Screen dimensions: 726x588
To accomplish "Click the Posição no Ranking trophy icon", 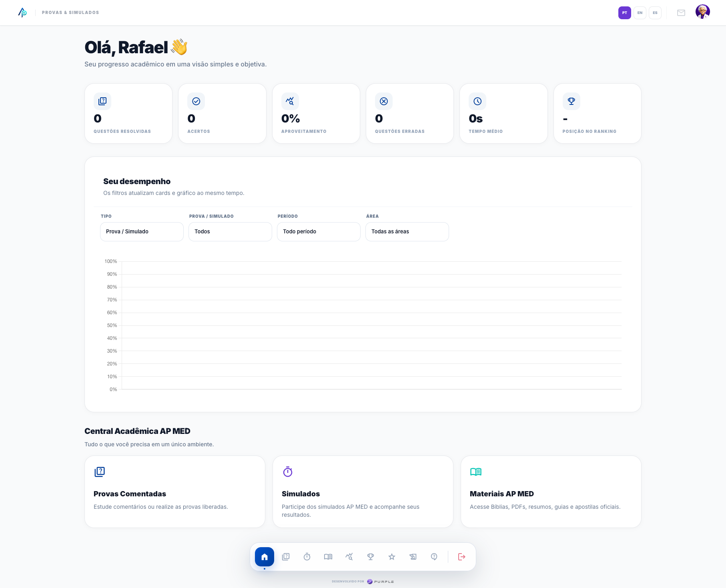I will coord(572,101).
